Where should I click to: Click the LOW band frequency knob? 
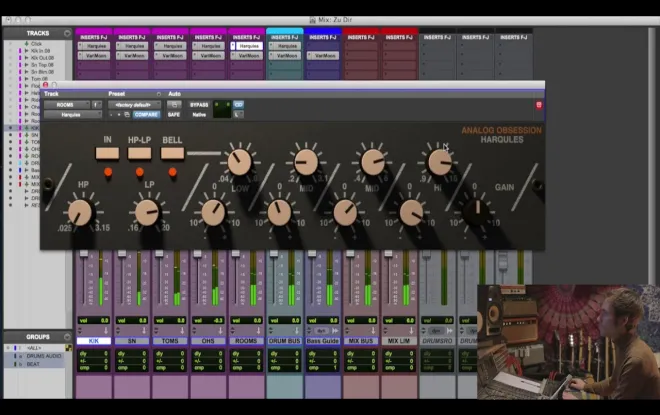point(239,162)
